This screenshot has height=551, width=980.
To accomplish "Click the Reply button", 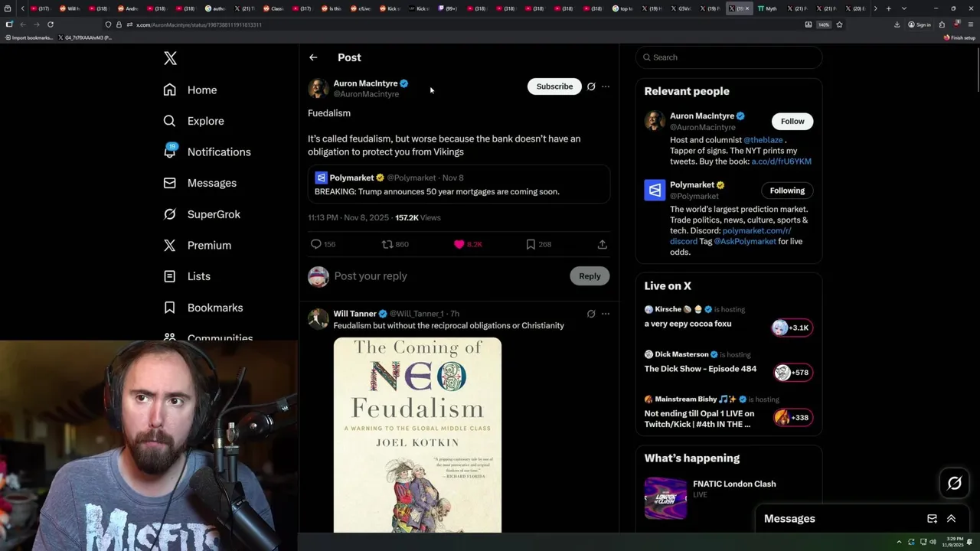I will point(590,275).
